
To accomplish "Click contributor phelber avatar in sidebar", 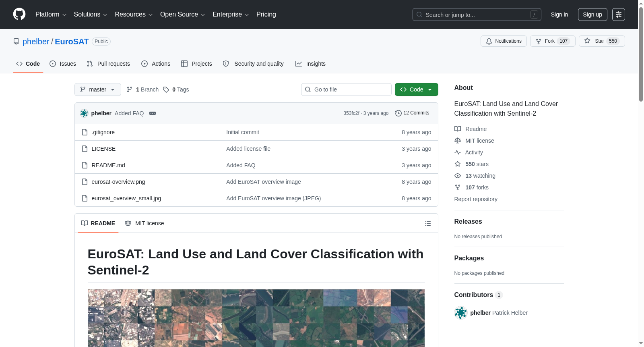I will (461, 313).
